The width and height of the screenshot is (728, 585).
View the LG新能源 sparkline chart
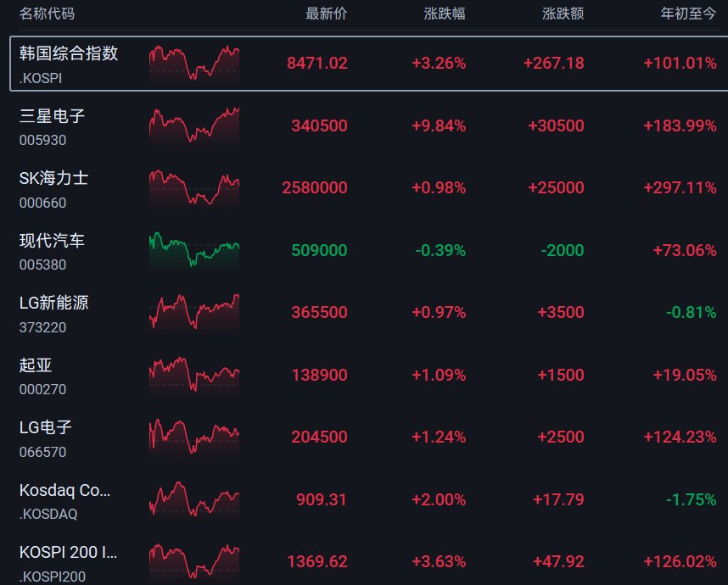[x=194, y=312]
